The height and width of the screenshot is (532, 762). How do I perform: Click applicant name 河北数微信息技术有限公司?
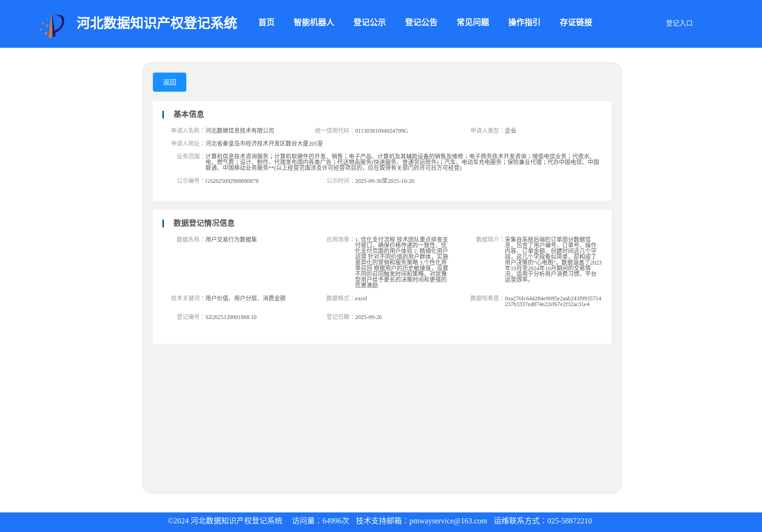pos(240,130)
